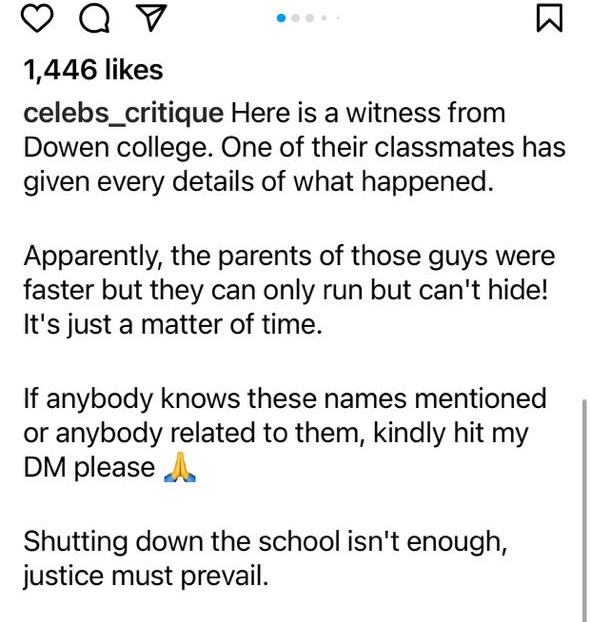Click the 'Here is a witness' caption line
The image size is (590, 622).
368,113
